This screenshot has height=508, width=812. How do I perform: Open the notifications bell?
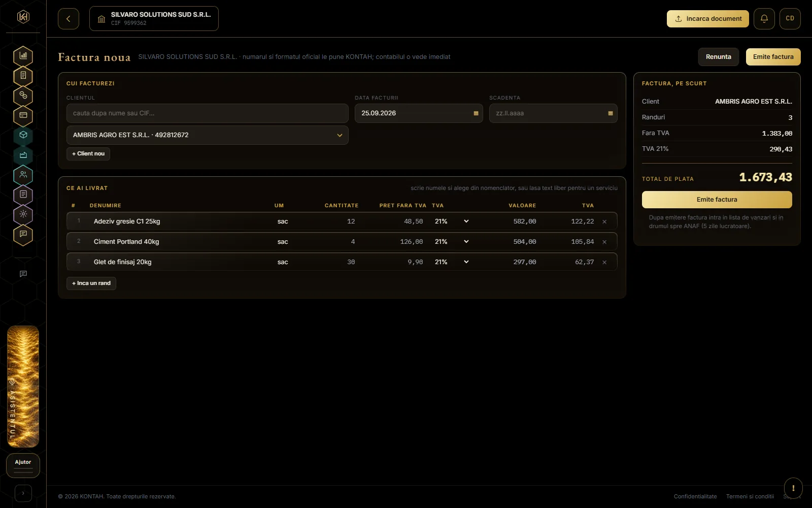point(764,19)
